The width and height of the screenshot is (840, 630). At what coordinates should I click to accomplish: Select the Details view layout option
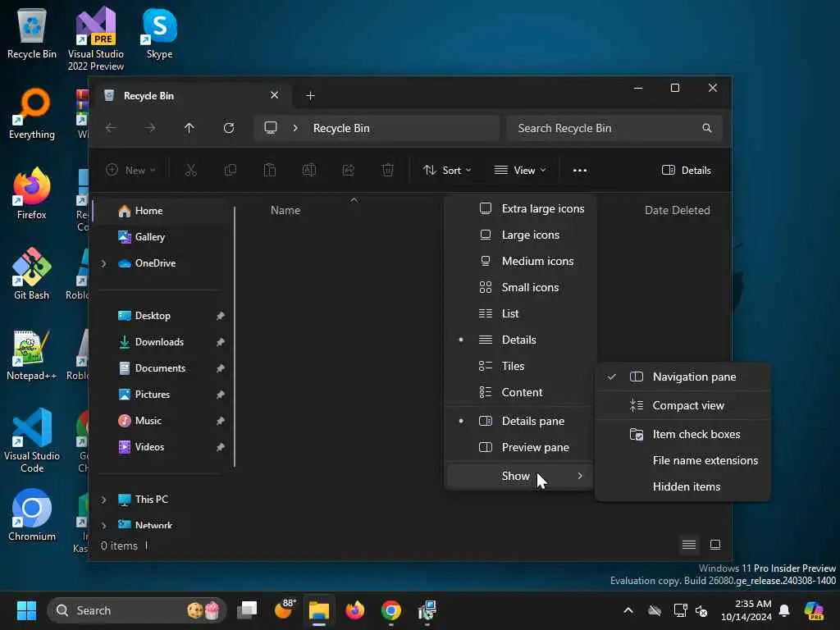(520, 340)
